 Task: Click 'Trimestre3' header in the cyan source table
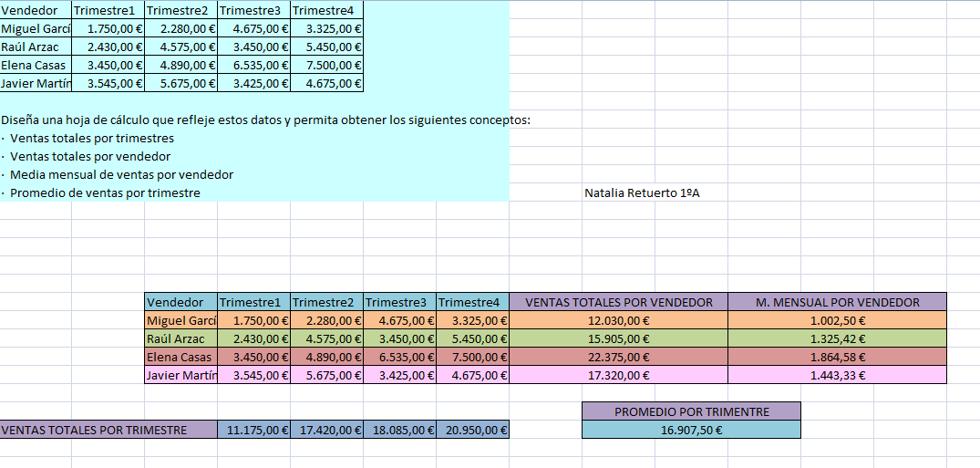(253, 10)
